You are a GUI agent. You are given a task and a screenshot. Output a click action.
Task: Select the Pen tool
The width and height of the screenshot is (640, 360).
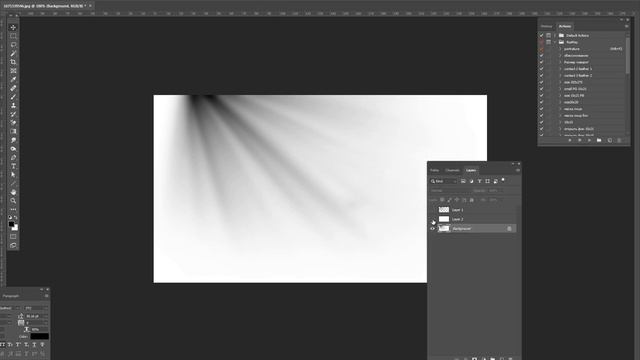(x=13, y=157)
